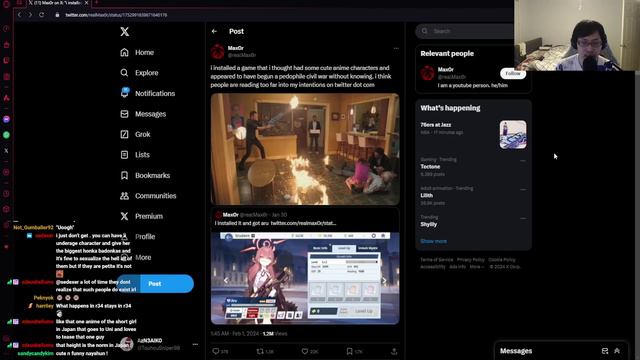640x360 pixels.
Task: Click the repost icon under the post
Action: tap(260, 351)
